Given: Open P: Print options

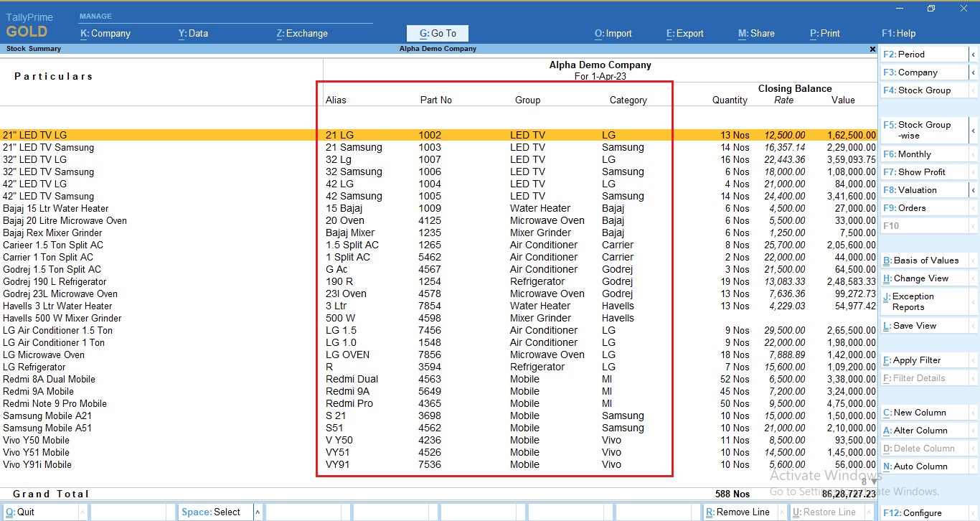Looking at the screenshot, I should (x=824, y=33).
